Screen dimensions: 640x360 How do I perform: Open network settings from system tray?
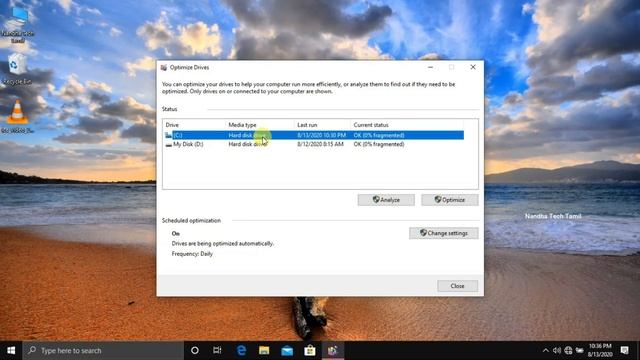[568, 351]
